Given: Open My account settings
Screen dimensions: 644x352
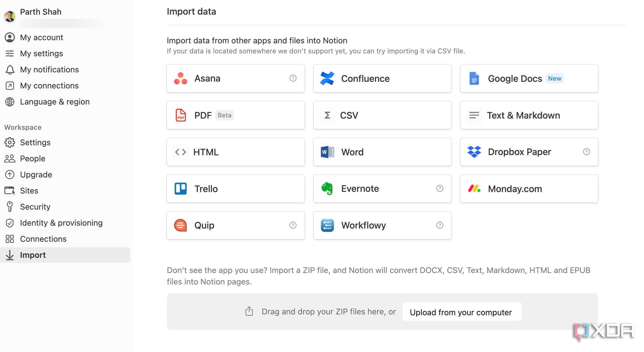Looking at the screenshot, I should click(65, 37).
